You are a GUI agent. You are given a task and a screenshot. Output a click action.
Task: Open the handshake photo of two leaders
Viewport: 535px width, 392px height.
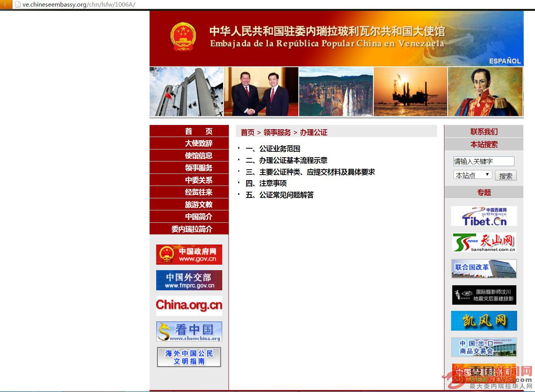pyautogui.click(x=261, y=92)
